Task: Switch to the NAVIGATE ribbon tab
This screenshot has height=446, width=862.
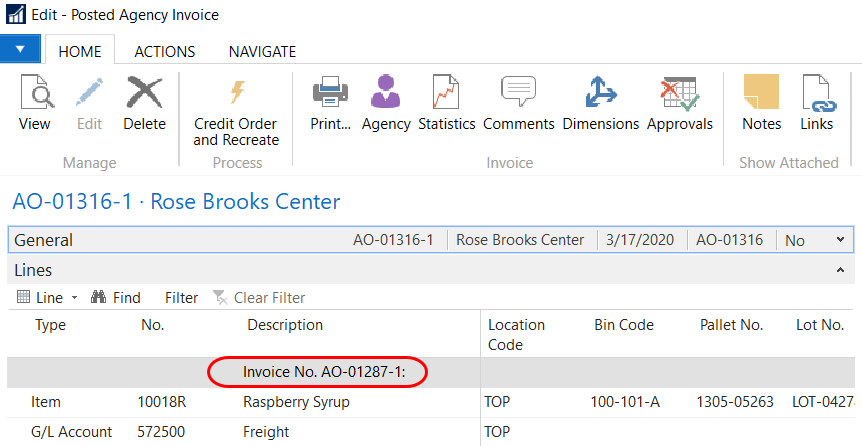Action: 262,51
